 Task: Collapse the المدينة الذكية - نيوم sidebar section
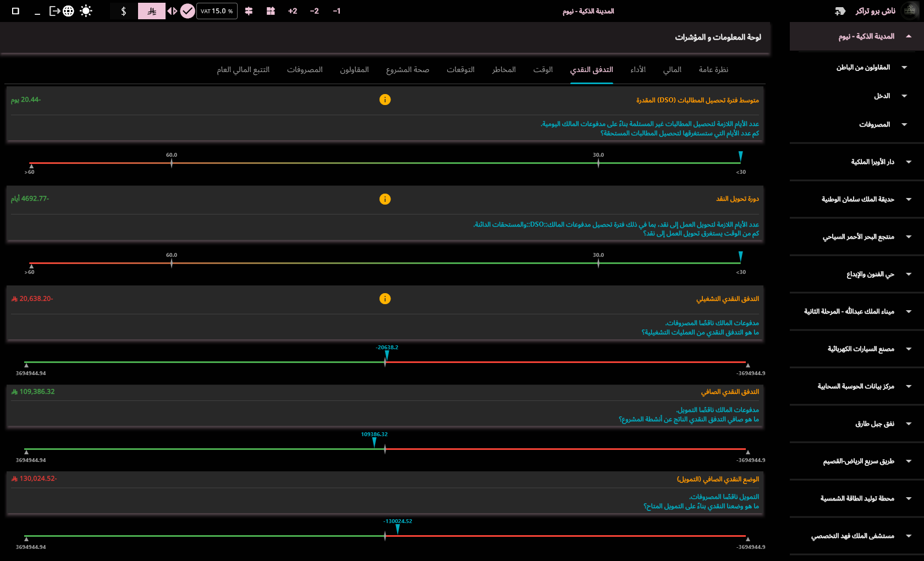(909, 36)
